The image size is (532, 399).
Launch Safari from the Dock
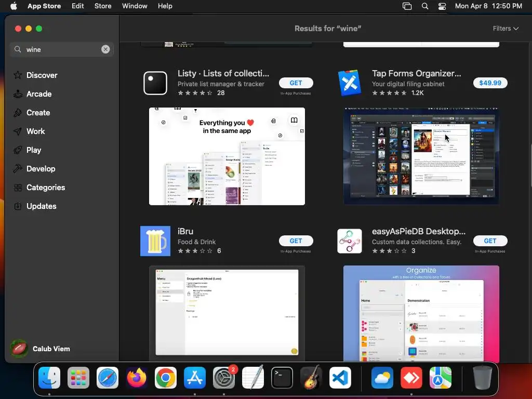point(108,378)
